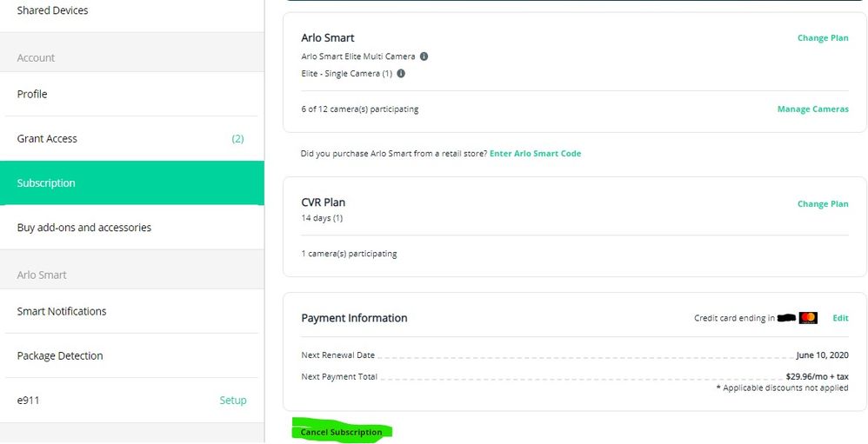Screen dimensions: 868x444
Task: Click Manage Cameras link
Action: [x=812, y=109]
